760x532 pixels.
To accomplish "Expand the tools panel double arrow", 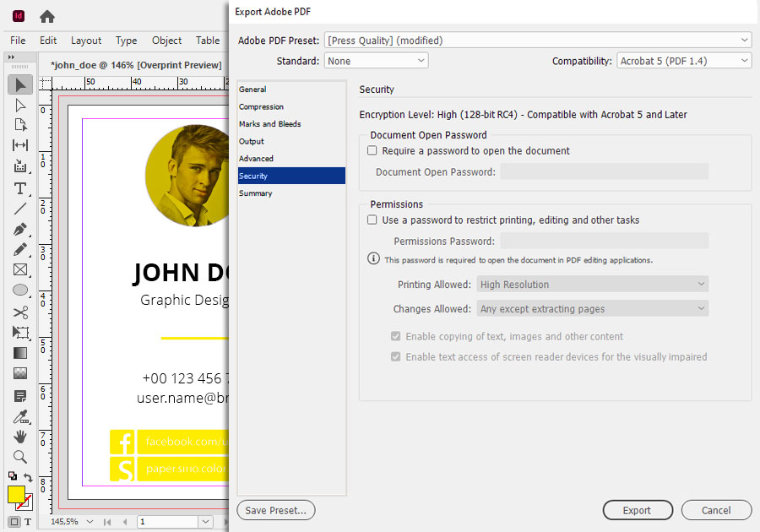I will [11, 57].
